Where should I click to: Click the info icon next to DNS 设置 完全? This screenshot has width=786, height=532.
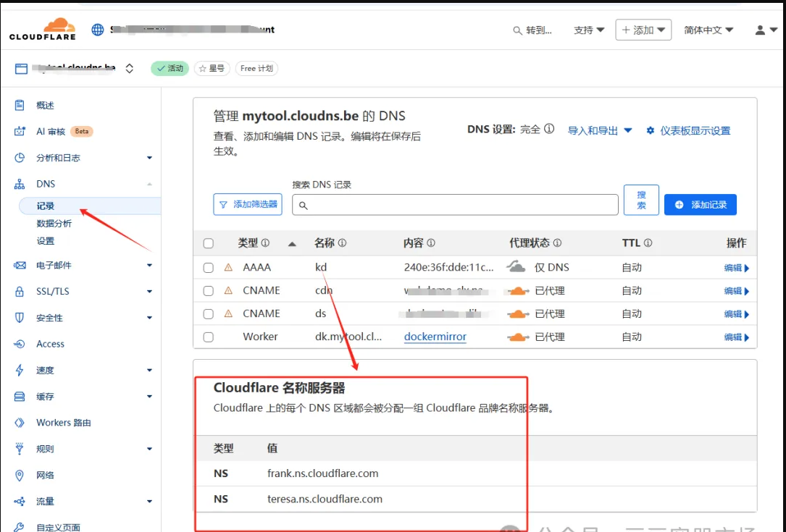point(549,130)
